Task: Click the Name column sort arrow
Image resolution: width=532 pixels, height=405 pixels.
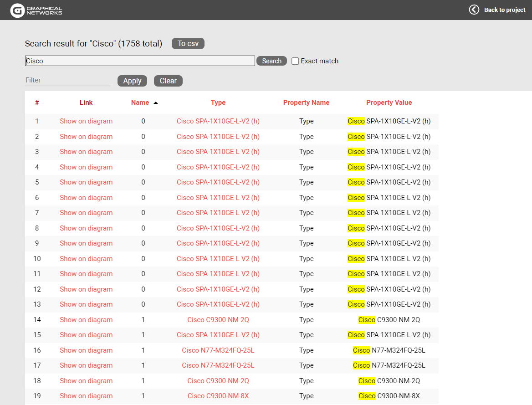Action: point(156,103)
